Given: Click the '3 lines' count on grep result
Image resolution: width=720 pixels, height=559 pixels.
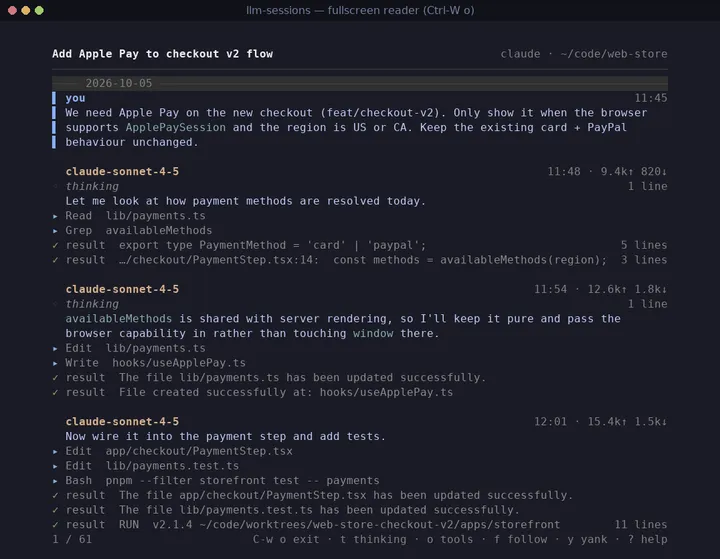Looking at the screenshot, I should (644, 260).
